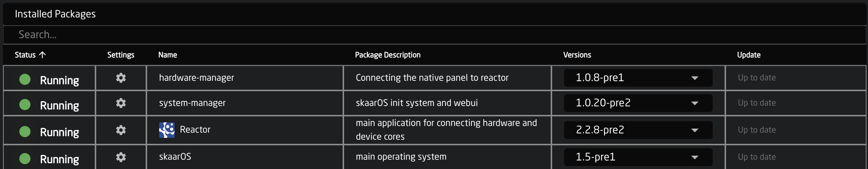Click the Status sort arrow icon
The image size is (868, 169).
coord(42,55)
